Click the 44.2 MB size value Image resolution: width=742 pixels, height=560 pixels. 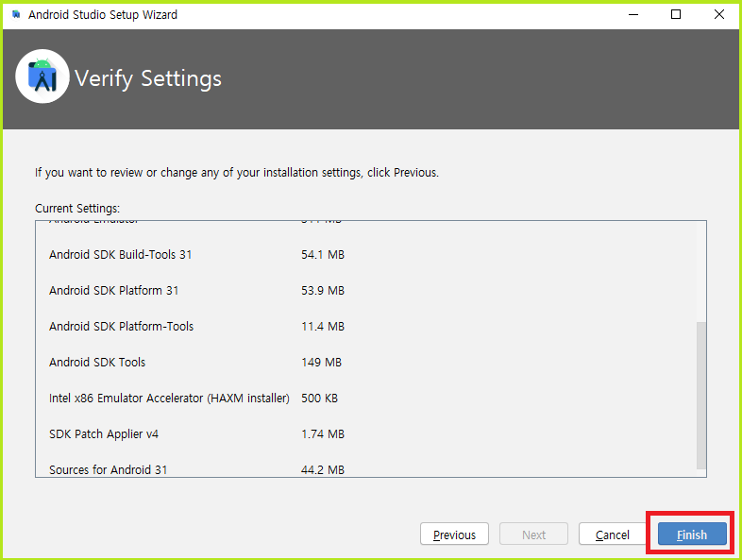(323, 470)
